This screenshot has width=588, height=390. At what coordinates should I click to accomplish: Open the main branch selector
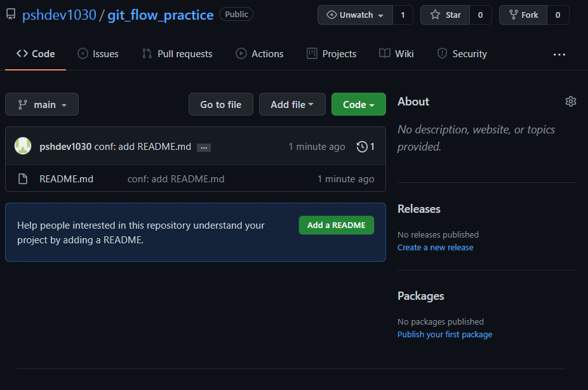click(42, 104)
